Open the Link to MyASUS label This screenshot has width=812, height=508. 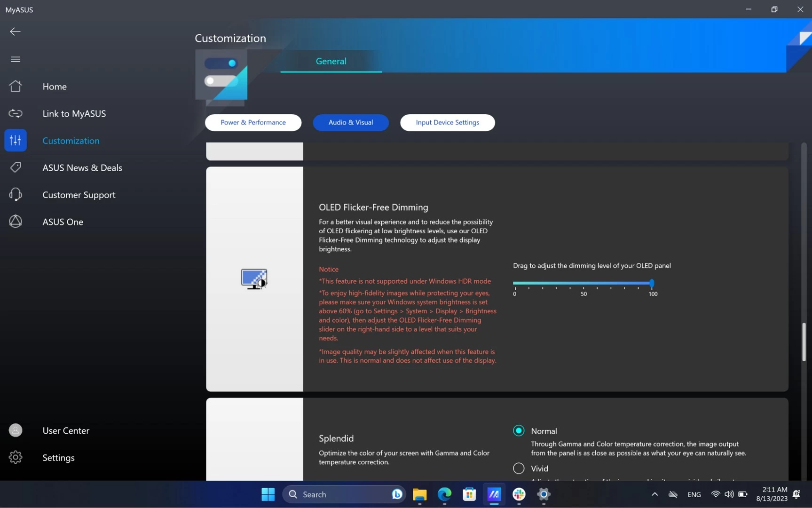pyautogui.click(x=74, y=114)
